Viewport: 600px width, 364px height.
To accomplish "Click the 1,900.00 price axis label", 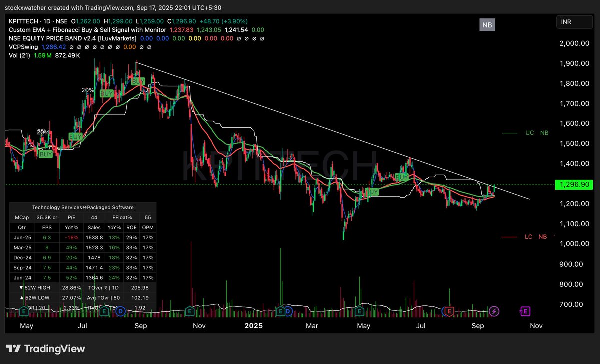I will coord(573,63).
